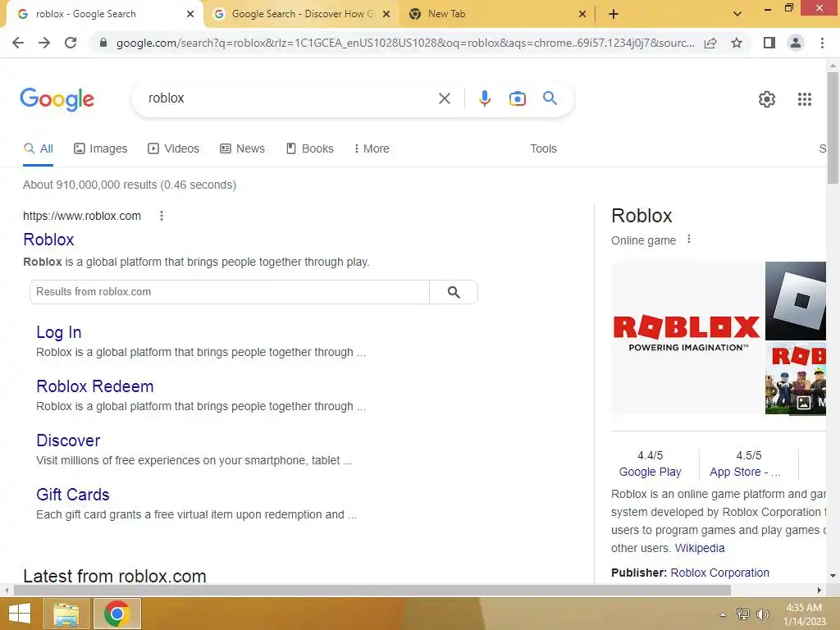Viewport: 840px width, 630px height.
Task: Click the scroll-right arrow on horizontal scrollbar
Action: (819, 591)
